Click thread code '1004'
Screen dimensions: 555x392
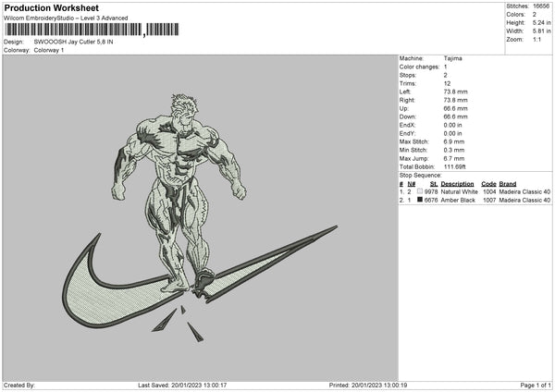[x=489, y=191]
